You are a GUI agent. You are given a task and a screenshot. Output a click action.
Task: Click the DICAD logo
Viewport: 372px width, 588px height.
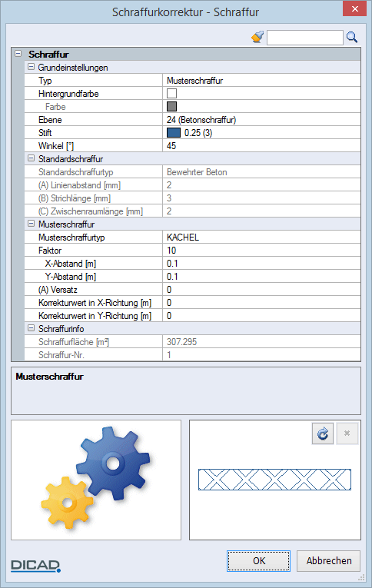[x=35, y=566]
